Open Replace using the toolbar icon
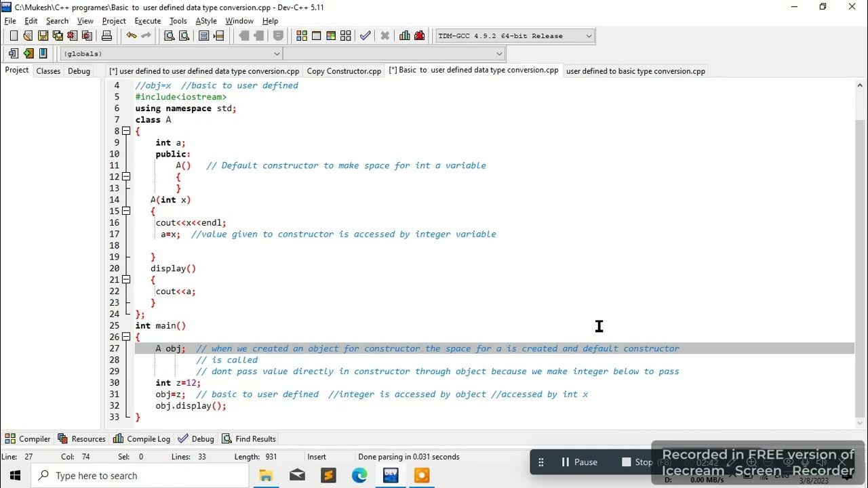This screenshot has width=868, height=488. click(184, 36)
